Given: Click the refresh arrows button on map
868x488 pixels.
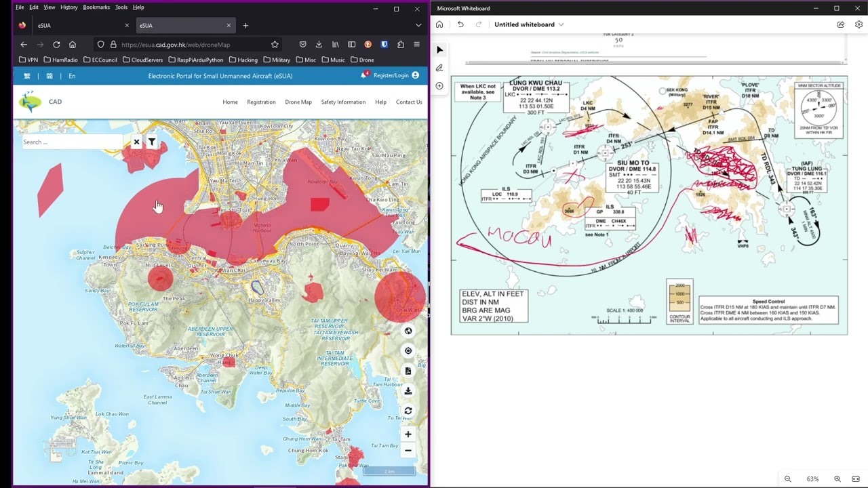Looking at the screenshot, I should pos(408,411).
